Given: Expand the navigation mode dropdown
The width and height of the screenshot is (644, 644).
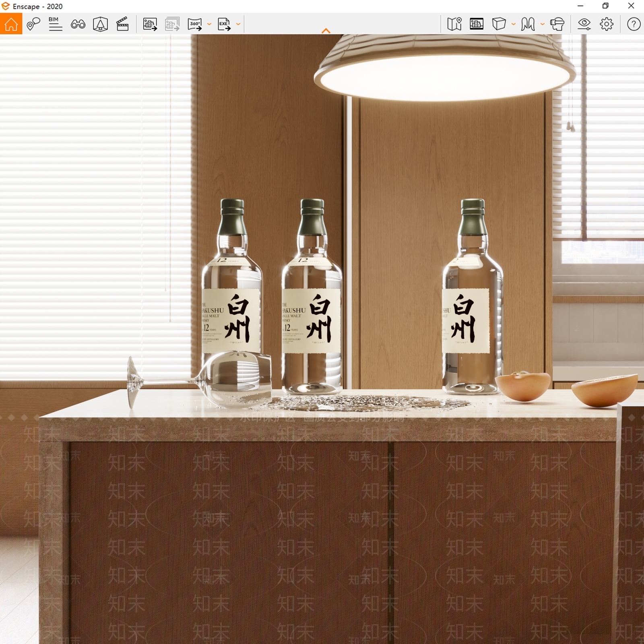Looking at the screenshot, I should pos(542,24).
